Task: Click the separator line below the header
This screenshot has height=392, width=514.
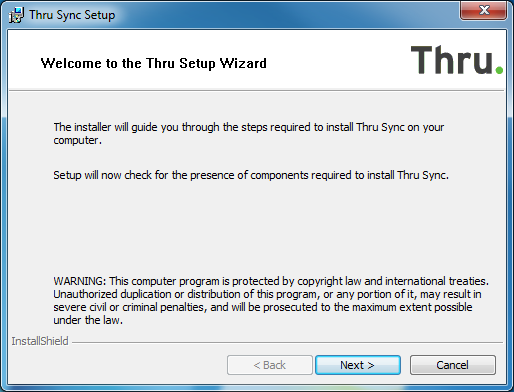Action: pos(256,90)
